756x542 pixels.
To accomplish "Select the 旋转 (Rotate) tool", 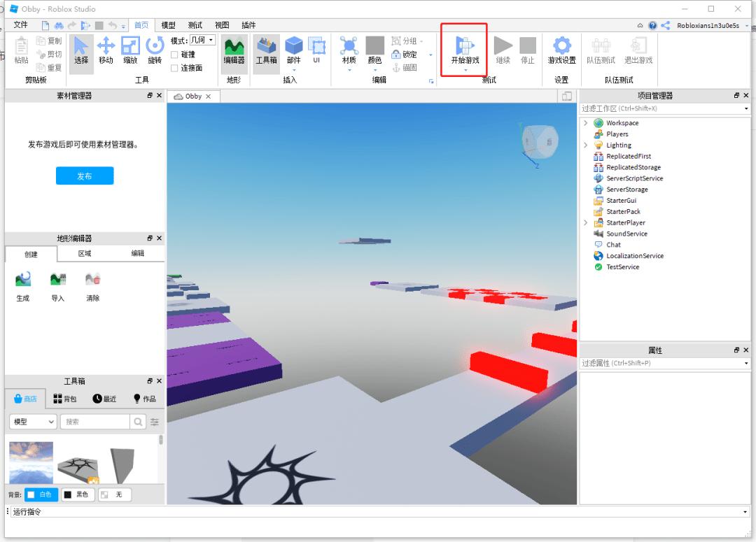I will (155, 50).
